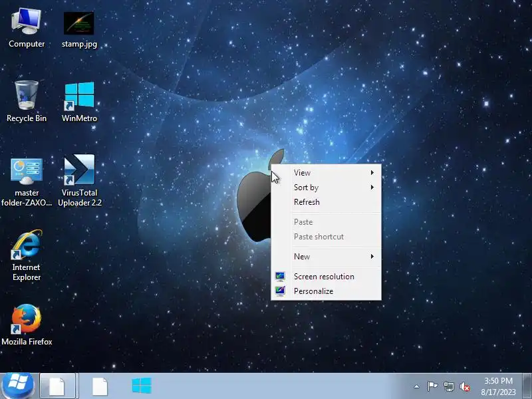Image resolution: width=532 pixels, height=399 pixels.
Task: Select the Internet Explorer shortcut icon
Action: tap(27, 244)
